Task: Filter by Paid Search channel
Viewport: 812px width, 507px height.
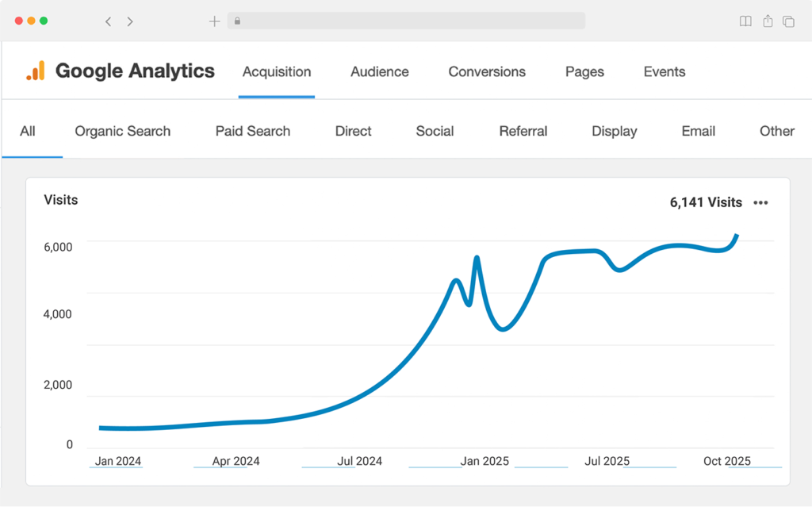Action: point(253,131)
